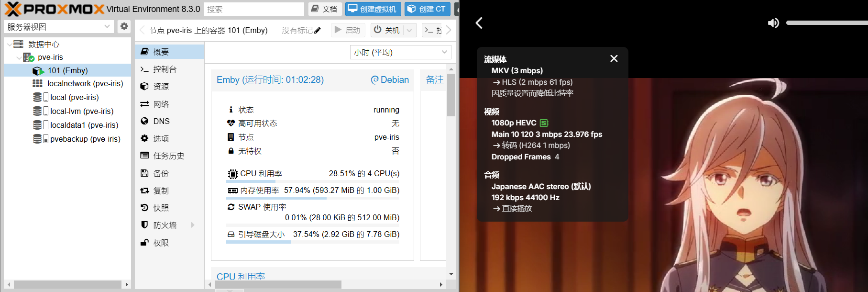Viewport: 868px width, 292px height.
Task: Focus the 搜索 search field
Action: coord(254,9)
